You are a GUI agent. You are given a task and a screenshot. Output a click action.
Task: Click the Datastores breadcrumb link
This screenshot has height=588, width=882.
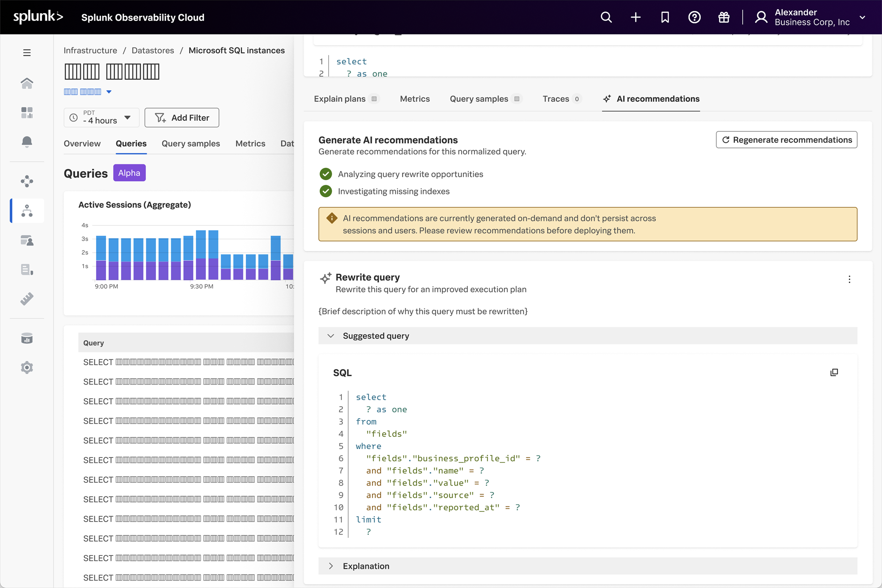click(153, 50)
